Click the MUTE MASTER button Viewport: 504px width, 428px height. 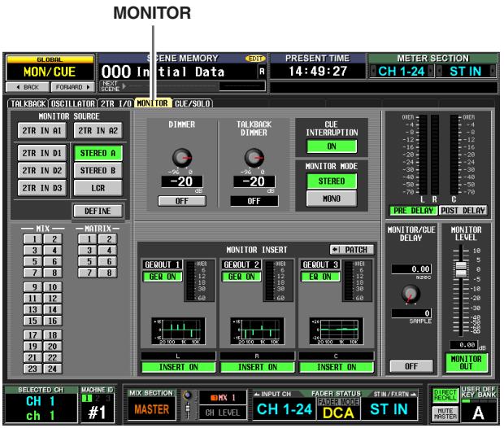(x=445, y=413)
